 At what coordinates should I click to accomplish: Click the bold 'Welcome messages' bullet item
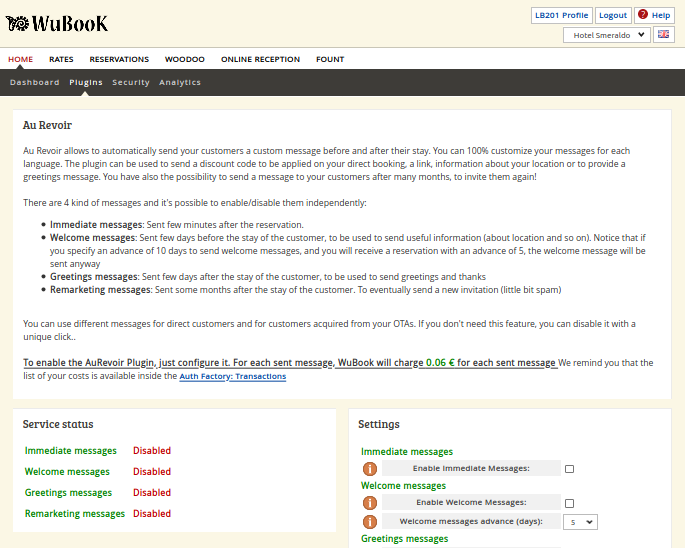(93, 238)
